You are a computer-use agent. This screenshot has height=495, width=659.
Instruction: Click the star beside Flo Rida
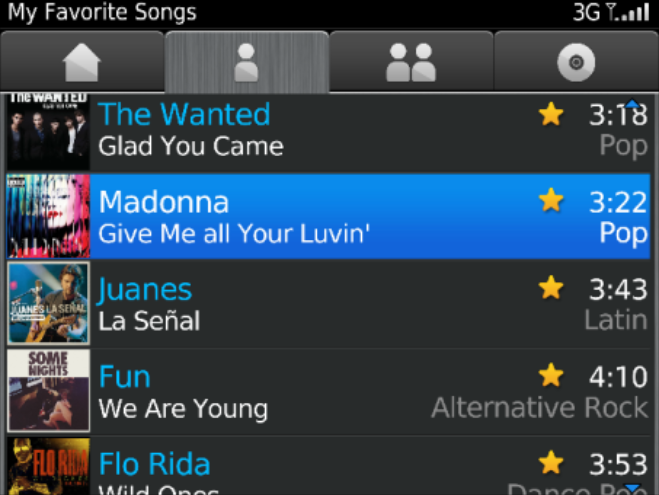[x=551, y=462]
